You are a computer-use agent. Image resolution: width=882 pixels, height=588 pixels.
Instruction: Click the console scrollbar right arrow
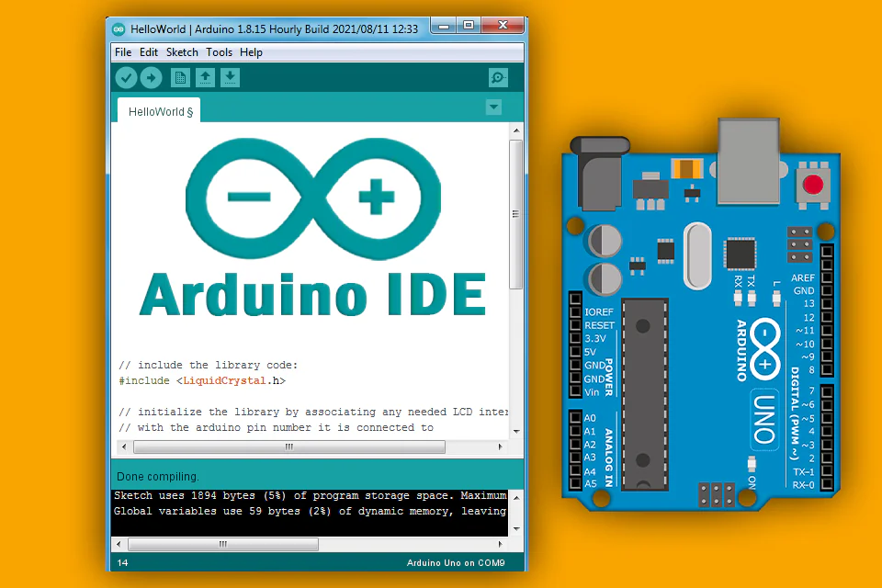pos(500,544)
